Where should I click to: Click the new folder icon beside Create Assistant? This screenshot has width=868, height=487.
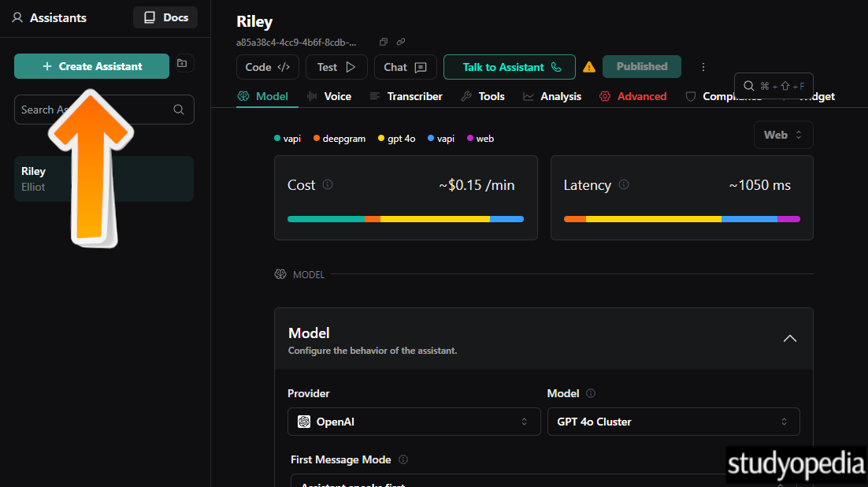[182, 64]
